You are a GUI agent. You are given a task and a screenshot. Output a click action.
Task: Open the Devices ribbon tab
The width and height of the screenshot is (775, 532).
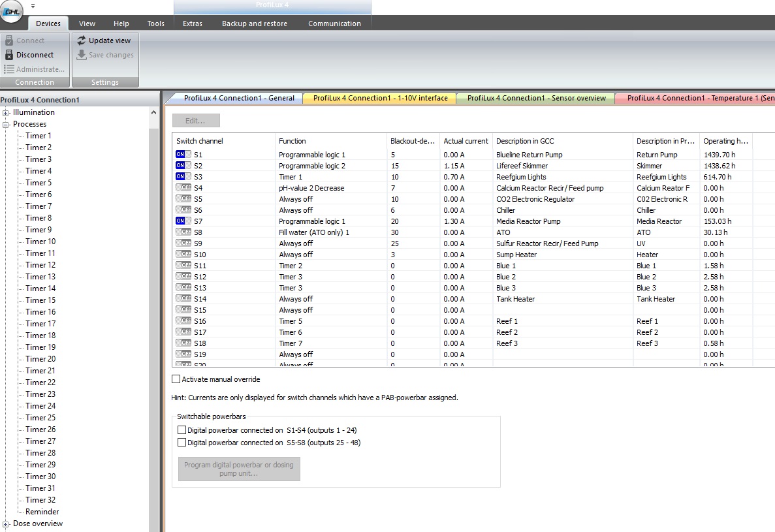[48, 23]
